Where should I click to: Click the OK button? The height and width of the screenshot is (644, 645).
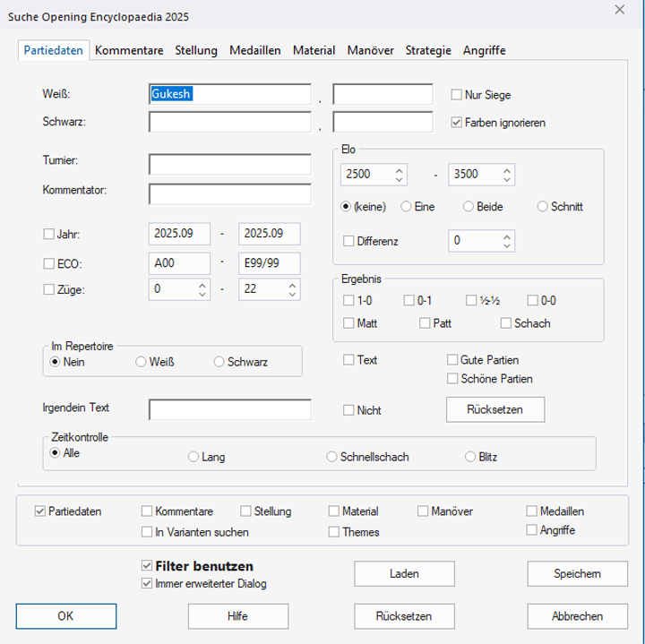tap(65, 616)
